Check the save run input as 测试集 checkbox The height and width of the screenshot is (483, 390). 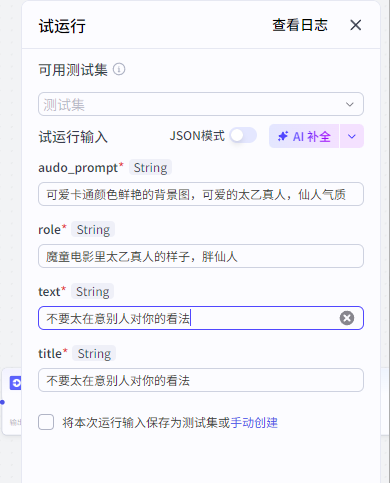click(46, 422)
